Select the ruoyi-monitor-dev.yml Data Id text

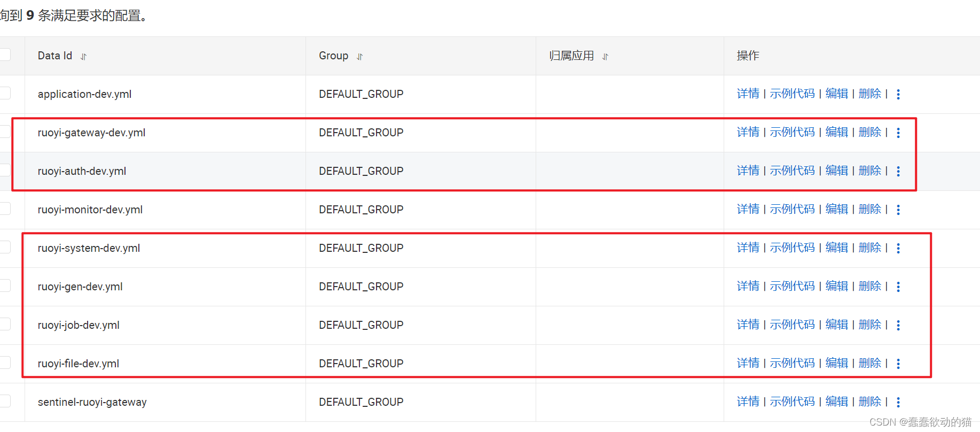point(90,210)
